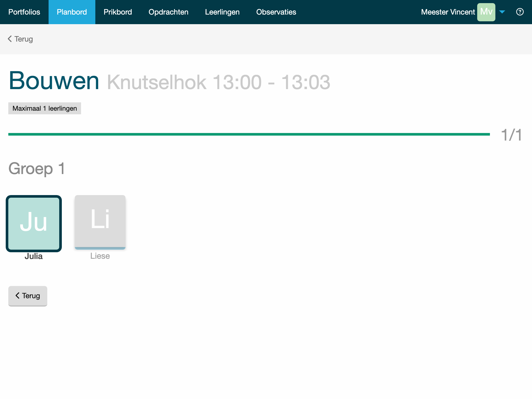
Task: Select the Planbord tab
Action: (72, 12)
